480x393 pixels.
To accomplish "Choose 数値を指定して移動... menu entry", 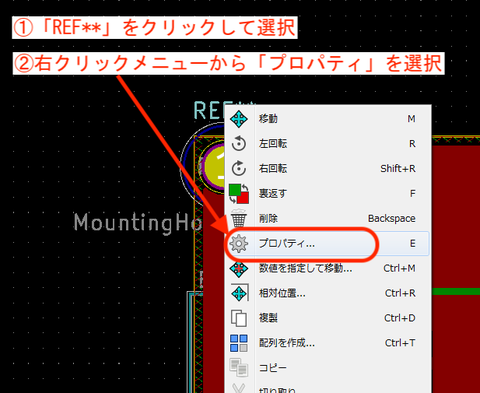I will (327, 268).
